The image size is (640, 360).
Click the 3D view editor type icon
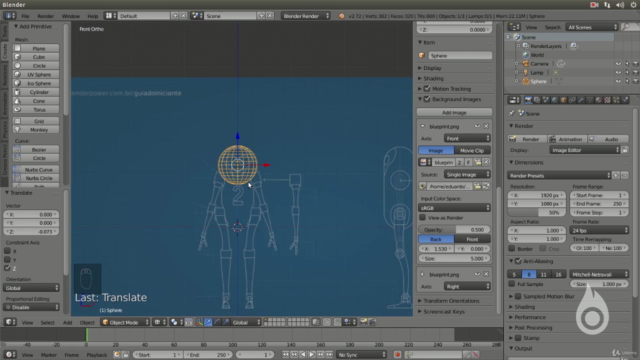[x=10, y=322]
